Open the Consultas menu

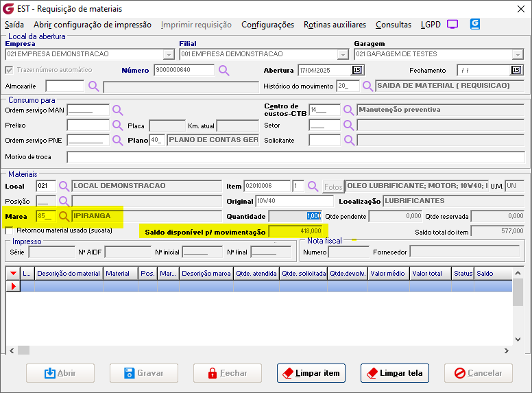[394, 25]
